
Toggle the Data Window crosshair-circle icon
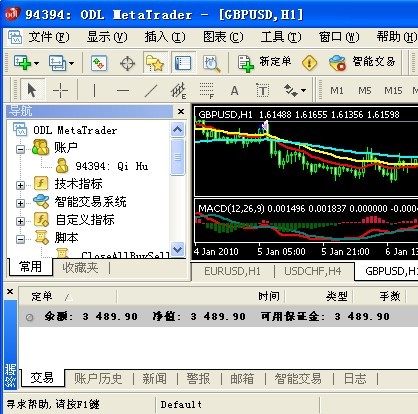(x=127, y=63)
